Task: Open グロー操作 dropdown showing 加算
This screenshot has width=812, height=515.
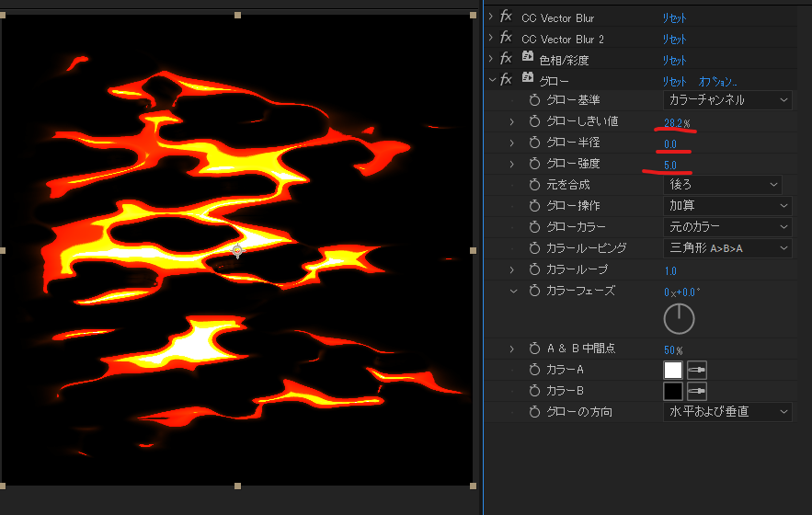Action: click(x=727, y=206)
